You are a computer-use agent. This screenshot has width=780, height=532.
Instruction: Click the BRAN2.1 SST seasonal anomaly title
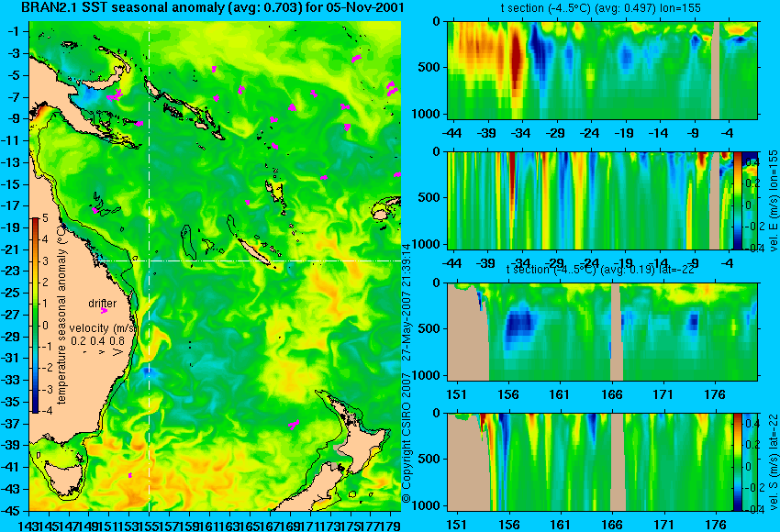click(212, 7)
